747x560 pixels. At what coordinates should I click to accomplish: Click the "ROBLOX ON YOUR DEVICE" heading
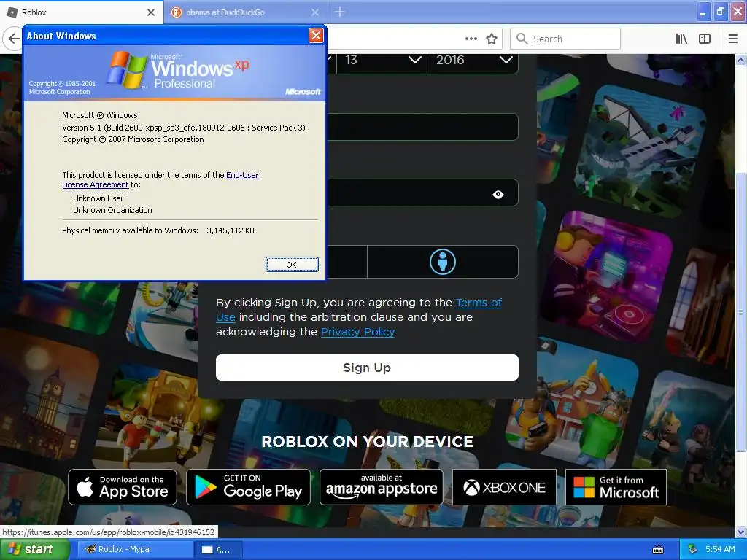[x=368, y=441]
